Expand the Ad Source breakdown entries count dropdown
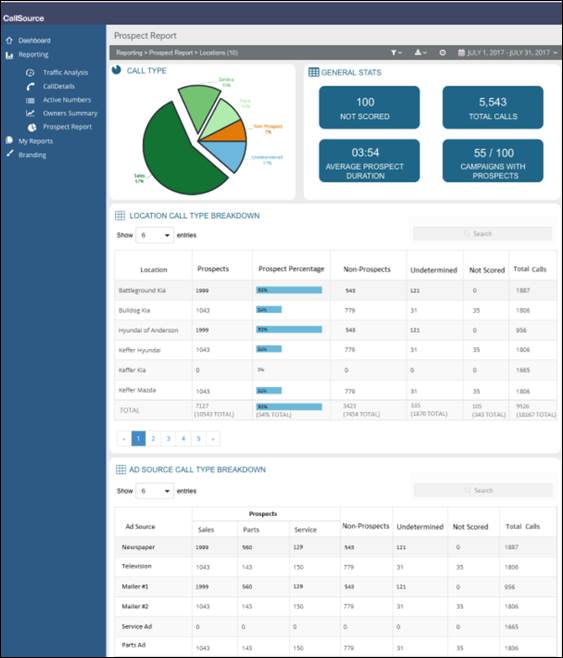563x658 pixels. click(154, 491)
